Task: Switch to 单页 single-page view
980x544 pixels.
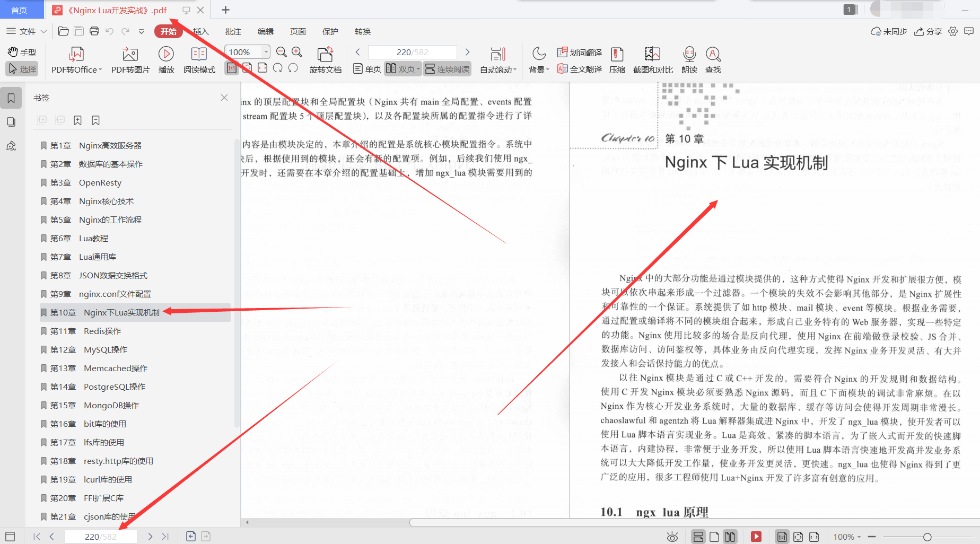Action: 366,68
